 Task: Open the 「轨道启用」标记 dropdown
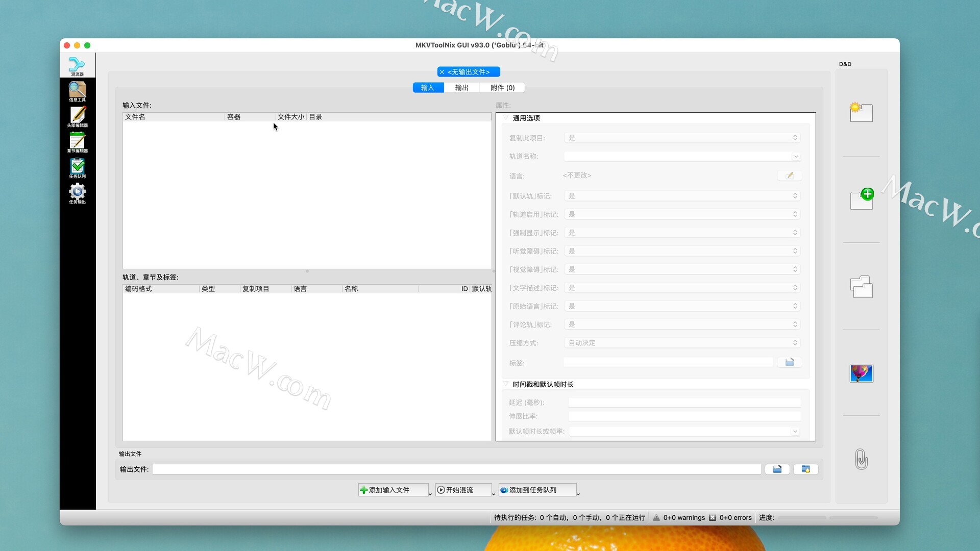[x=682, y=214]
